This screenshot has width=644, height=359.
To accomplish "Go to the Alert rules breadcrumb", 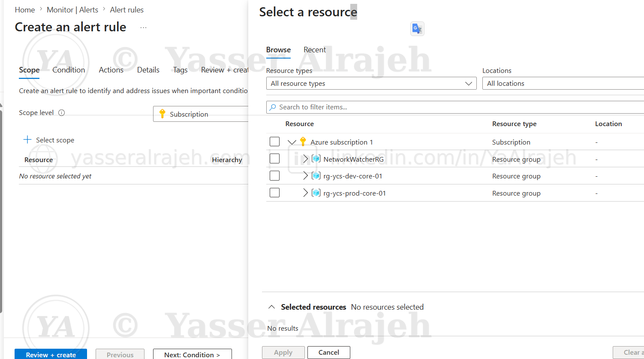I will point(127,10).
